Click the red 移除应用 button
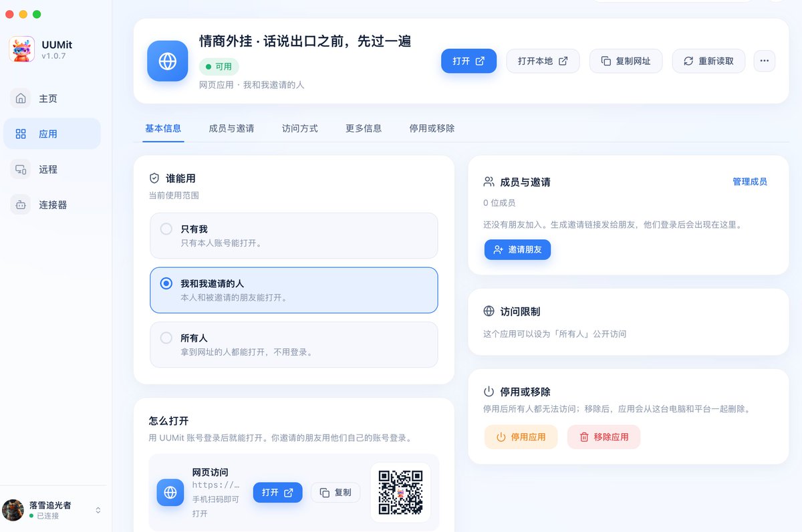 (604, 437)
